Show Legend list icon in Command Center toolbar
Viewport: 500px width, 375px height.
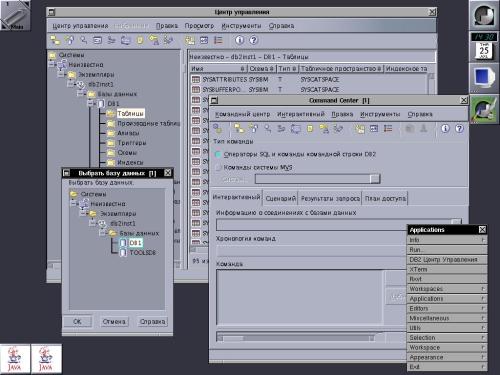(x=388, y=129)
